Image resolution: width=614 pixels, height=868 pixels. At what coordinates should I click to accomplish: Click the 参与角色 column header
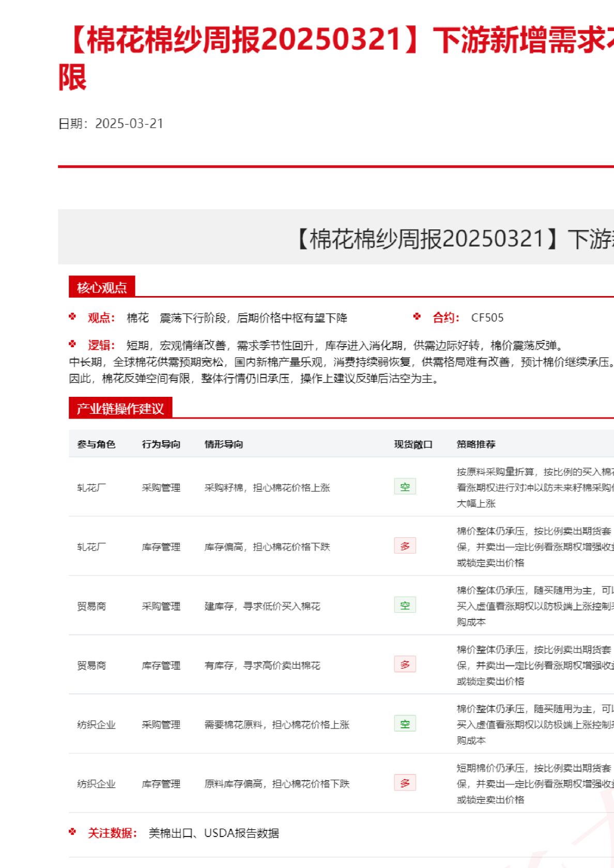96,444
